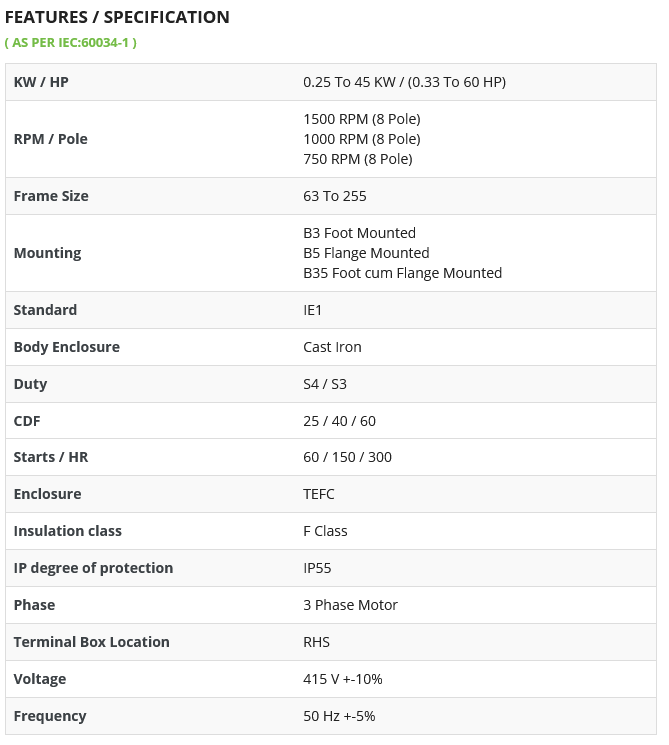Click the 750 RPM (8 Pole) entry
Image resolution: width=669 pixels, height=745 pixels.
click(358, 159)
